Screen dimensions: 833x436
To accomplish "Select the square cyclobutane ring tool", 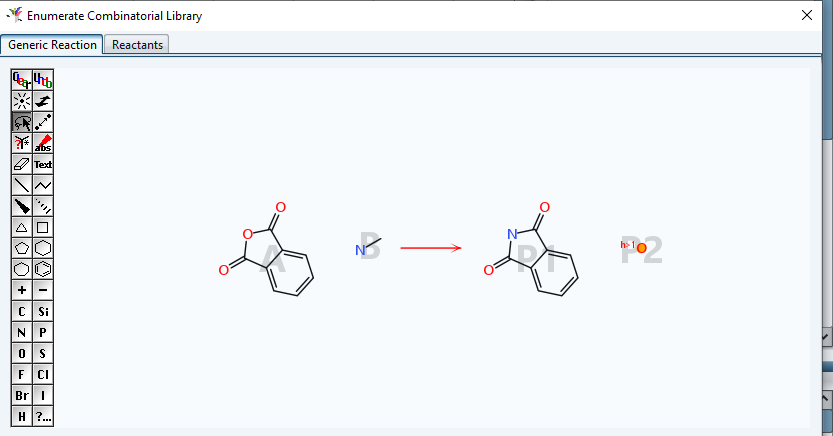I will coord(43,227).
